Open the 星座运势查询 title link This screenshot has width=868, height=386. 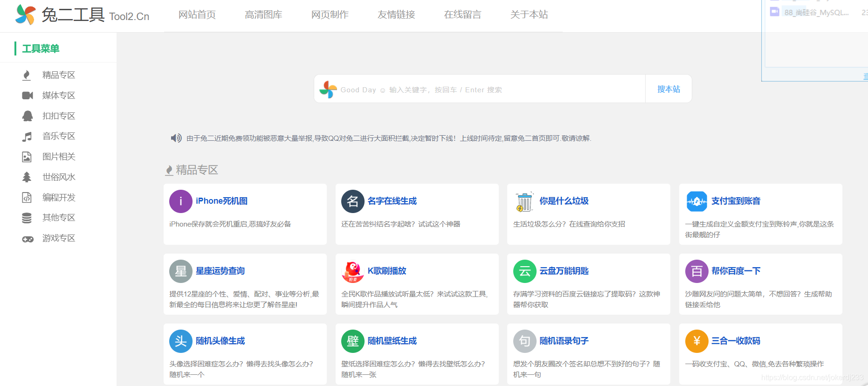point(220,271)
